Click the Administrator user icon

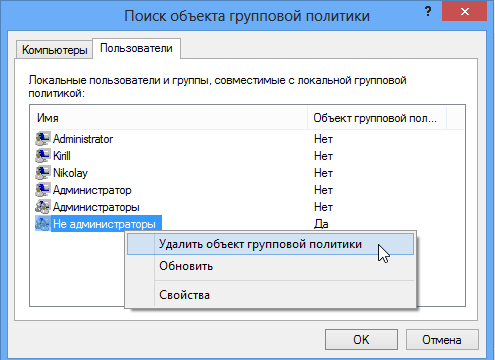(x=43, y=139)
